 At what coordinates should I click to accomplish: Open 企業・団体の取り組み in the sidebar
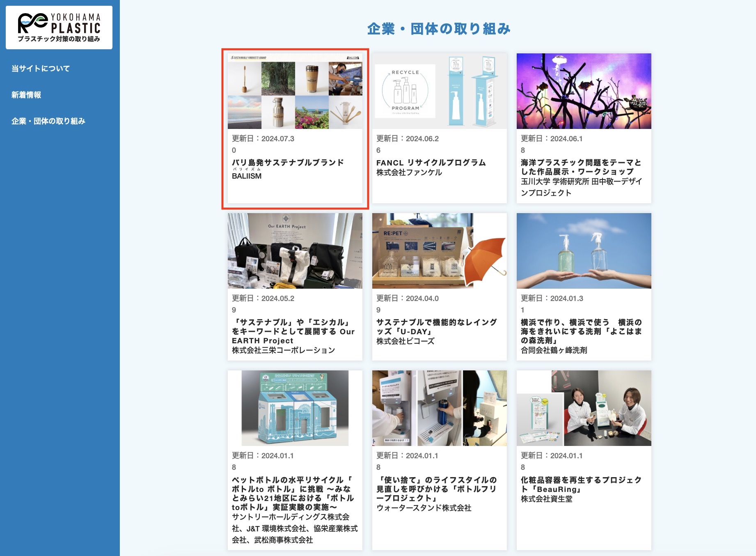point(48,121)
